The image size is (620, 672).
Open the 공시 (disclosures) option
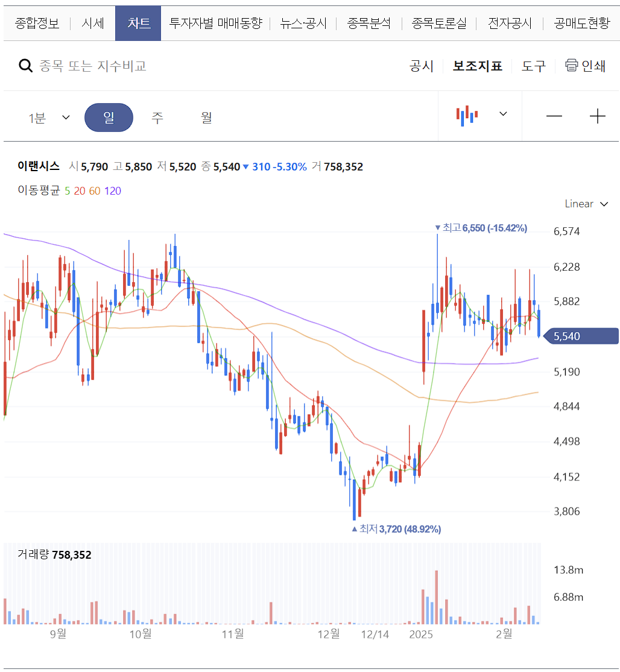422,66
